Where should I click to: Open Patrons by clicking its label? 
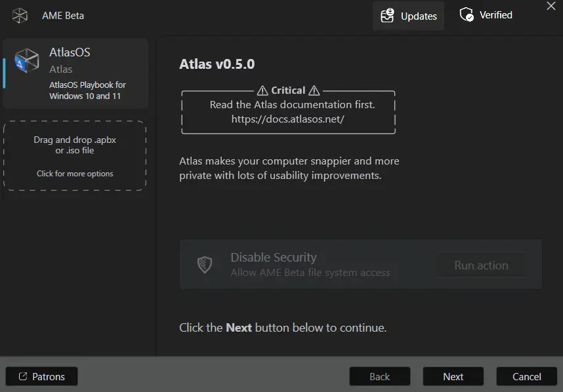click(49, 376)
